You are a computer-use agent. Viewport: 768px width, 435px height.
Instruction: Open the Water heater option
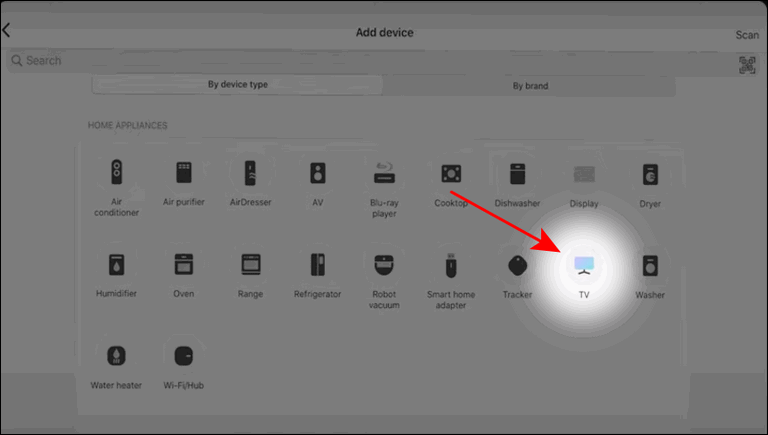[x=117, y=356]
